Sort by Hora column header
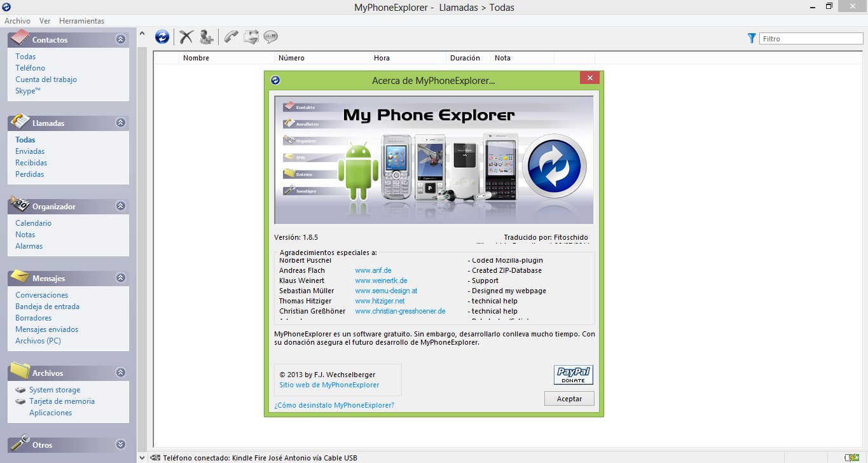Viewport: 868px width, 463px height. (408, 58)
